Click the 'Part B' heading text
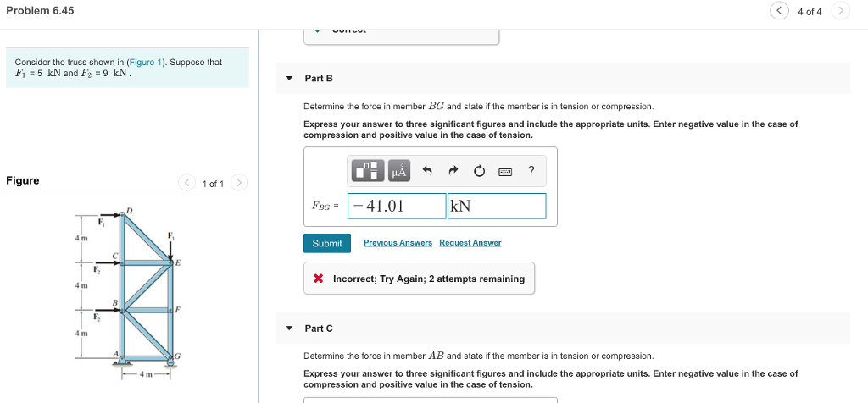This screenshot has width=868, height=403. pyautogui.click(x=319, y=79)
